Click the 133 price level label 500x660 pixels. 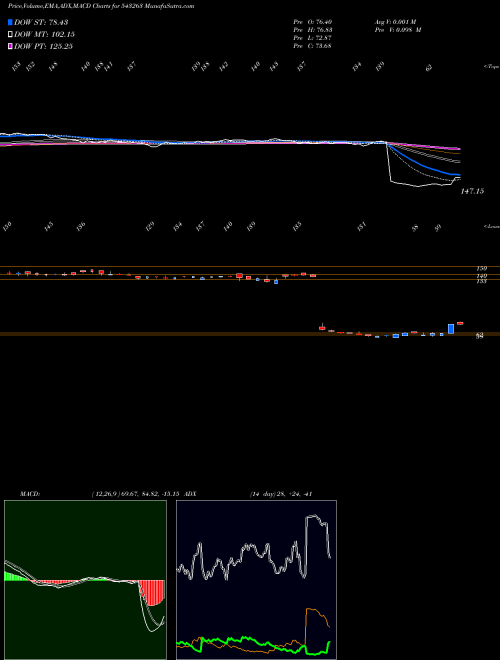(481, 281)
